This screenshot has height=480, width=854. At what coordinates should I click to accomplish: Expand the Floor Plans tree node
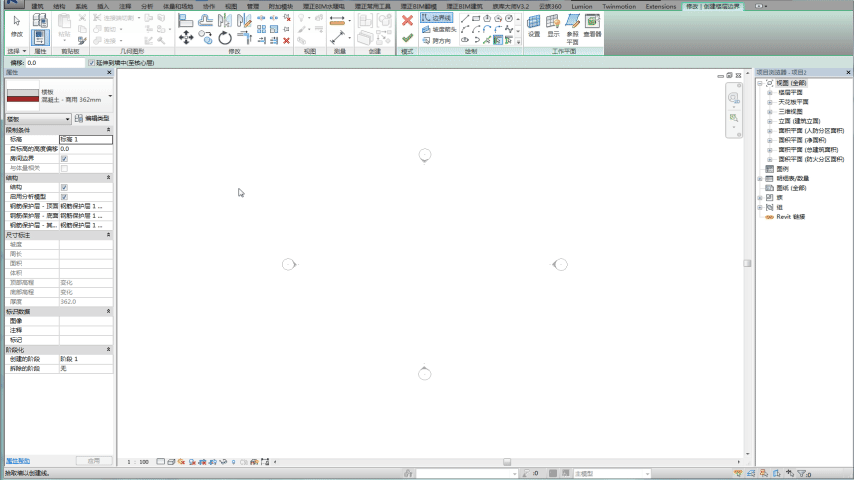[x=770, y=93]
